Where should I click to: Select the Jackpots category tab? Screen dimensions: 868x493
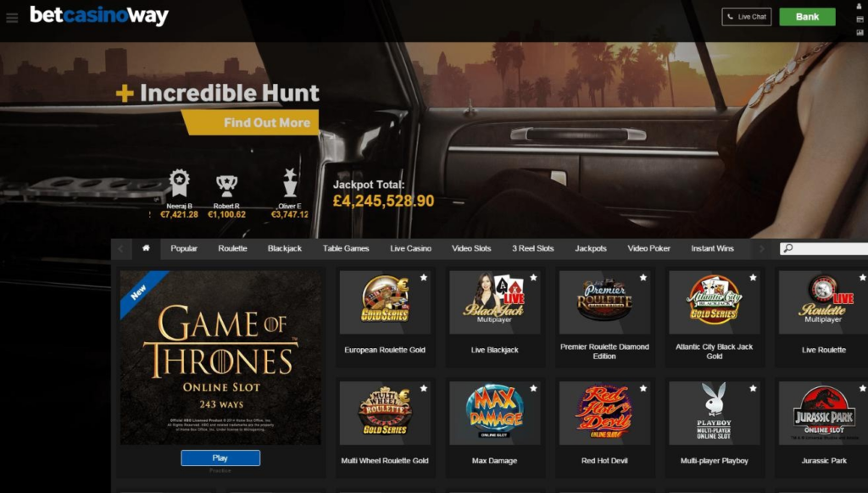[x=591, y=248]
